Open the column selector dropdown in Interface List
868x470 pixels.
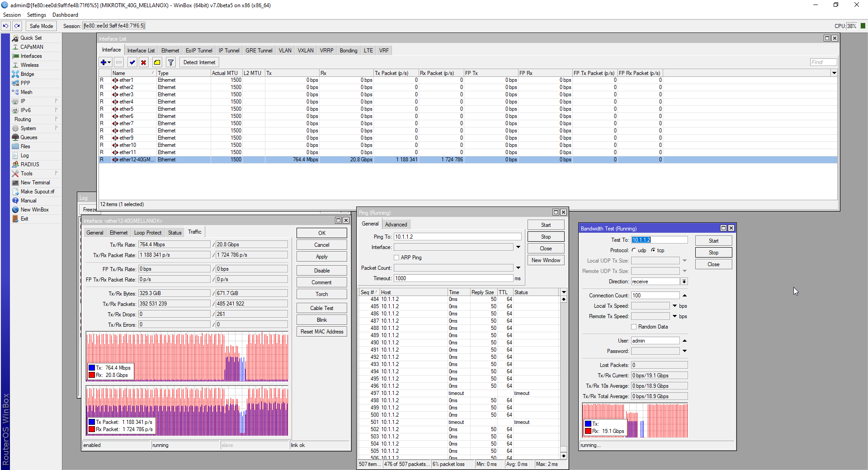coord(834,73)
